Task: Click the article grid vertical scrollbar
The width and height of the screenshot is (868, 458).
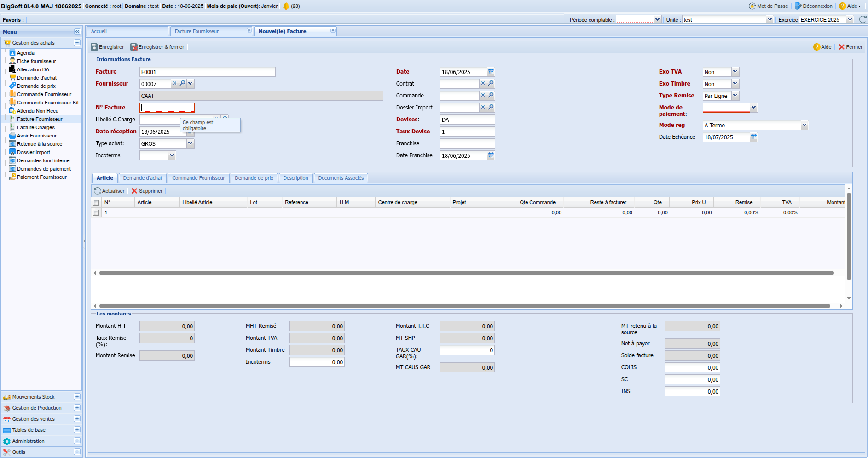Action: click(849, 236)
